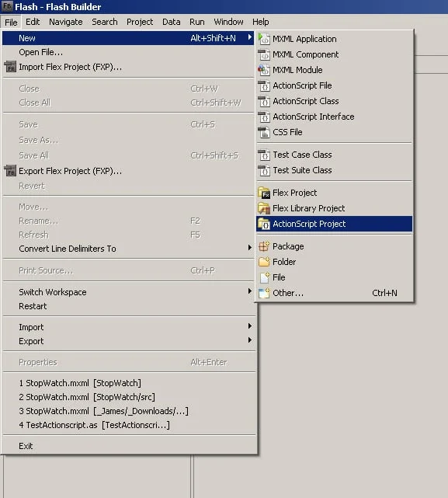Click the Switch Workspace label

click(x=52, y=293)
